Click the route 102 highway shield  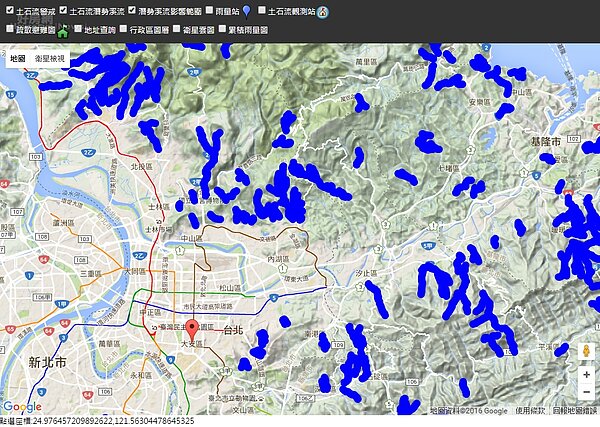coord(573,138)
